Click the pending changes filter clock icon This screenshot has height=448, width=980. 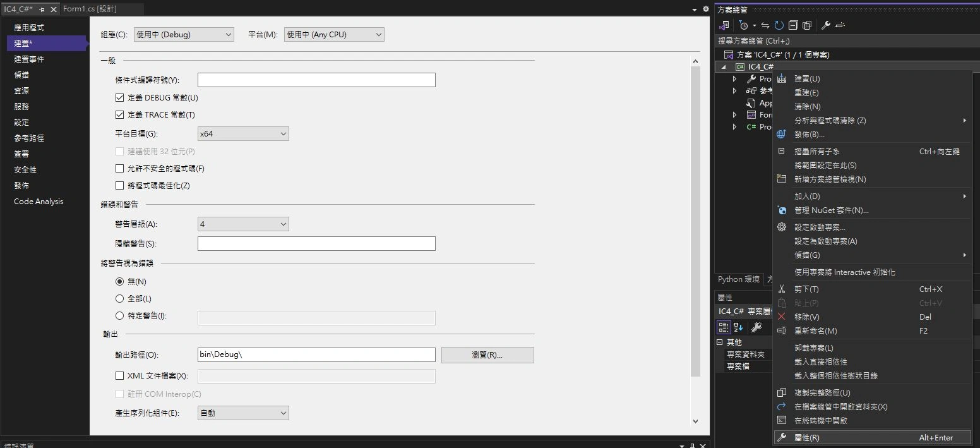pos(744,25)
